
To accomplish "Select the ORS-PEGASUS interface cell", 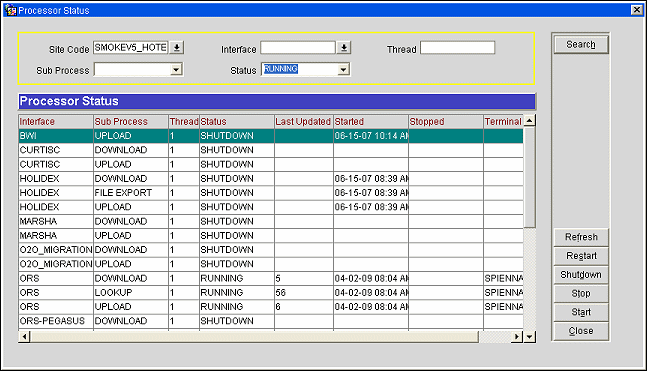I will [56, 321].
